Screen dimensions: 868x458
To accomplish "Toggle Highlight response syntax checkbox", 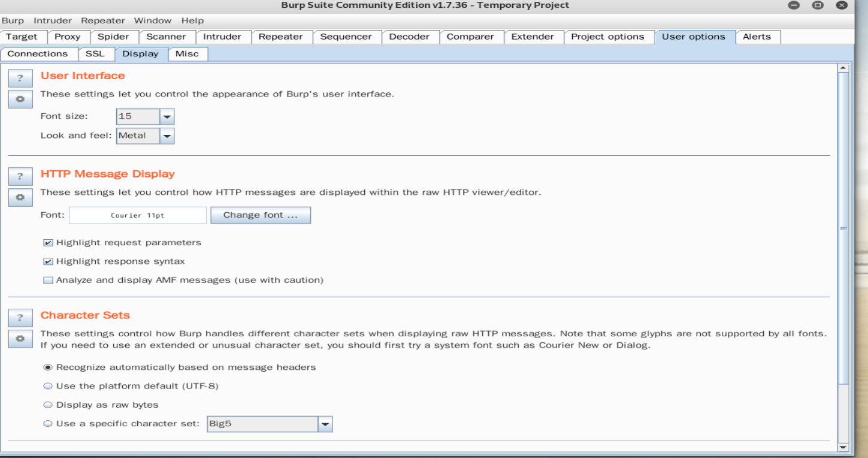I will pos(48,261).
